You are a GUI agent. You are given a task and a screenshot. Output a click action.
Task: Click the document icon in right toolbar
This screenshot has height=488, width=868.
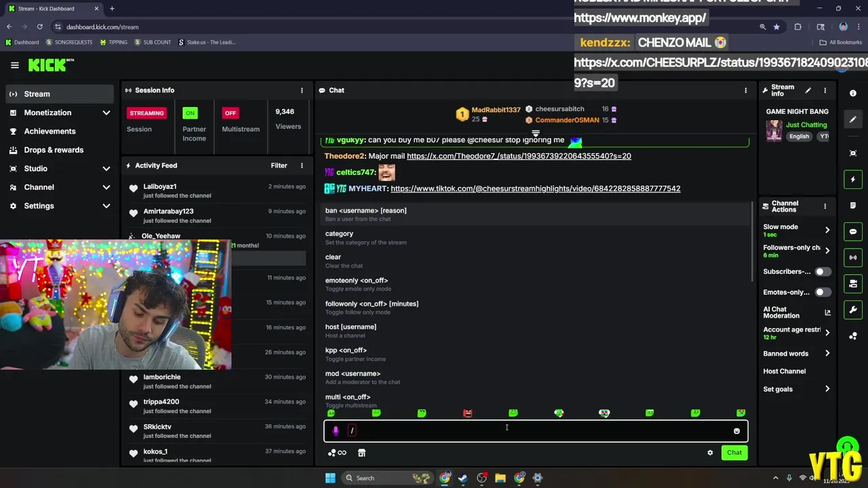(x=853, y=205)
